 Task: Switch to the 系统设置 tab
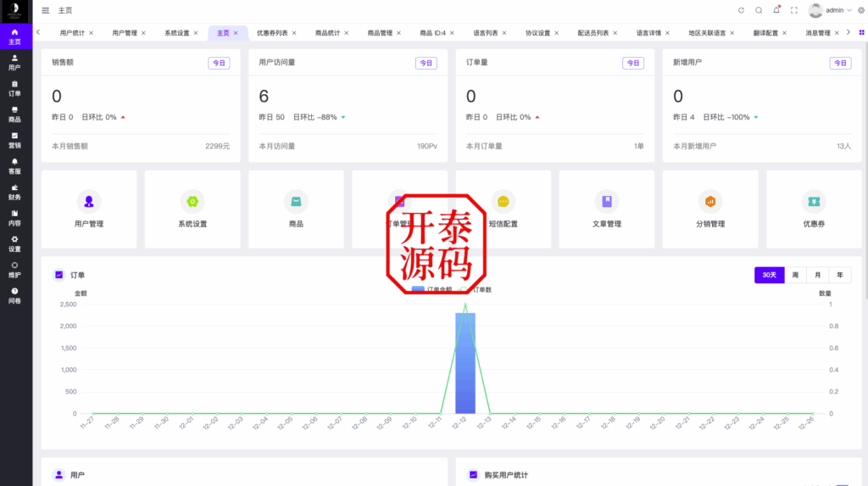176,33
